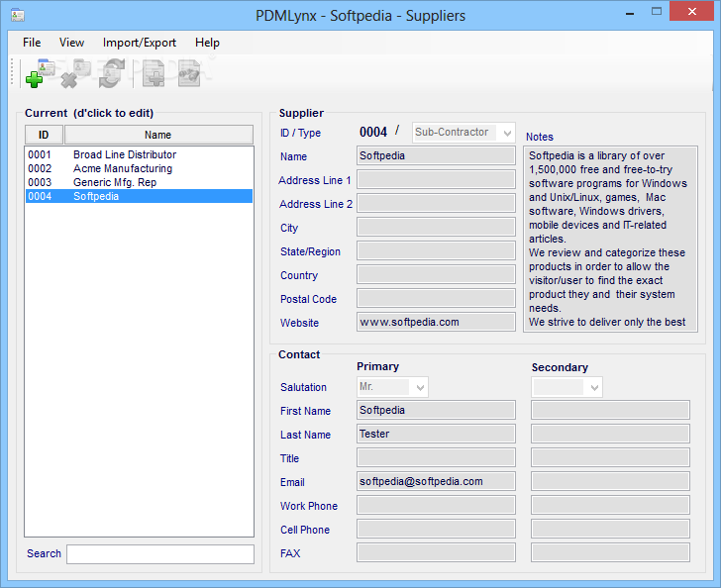The image size is (721, 588).
Task: Click the Secondary Cell Phone field
Action: [610, 529]
